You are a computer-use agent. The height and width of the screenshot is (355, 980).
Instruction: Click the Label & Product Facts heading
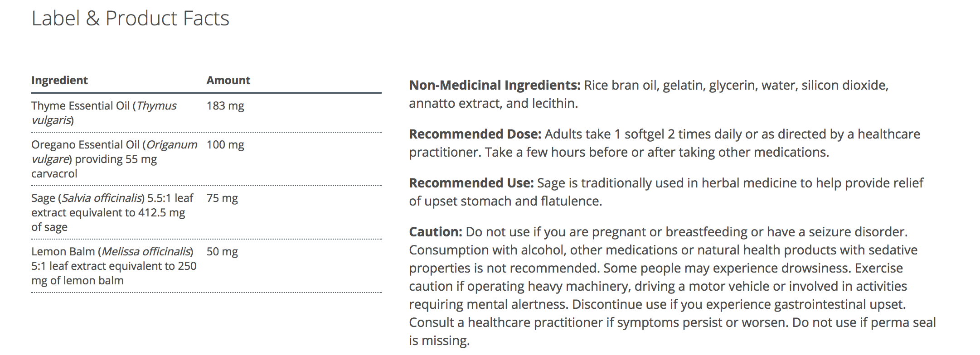[x=130, y=19]
